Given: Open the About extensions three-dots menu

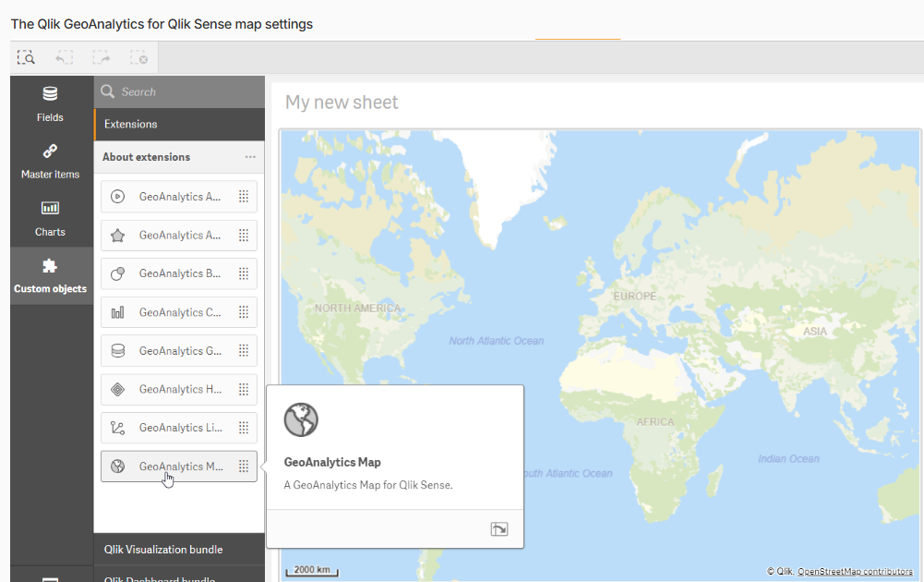Looking at the screenshot, I should [x=250, y=157].
